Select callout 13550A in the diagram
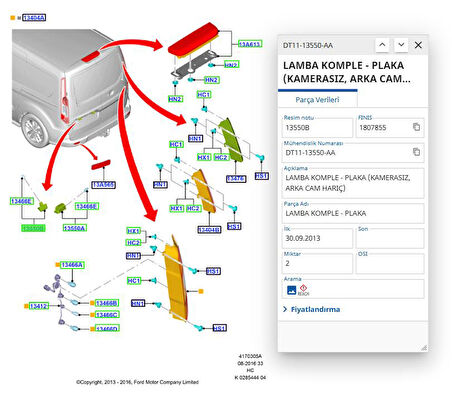This screenshot has height=397, width=452. (x=75, y=228)
